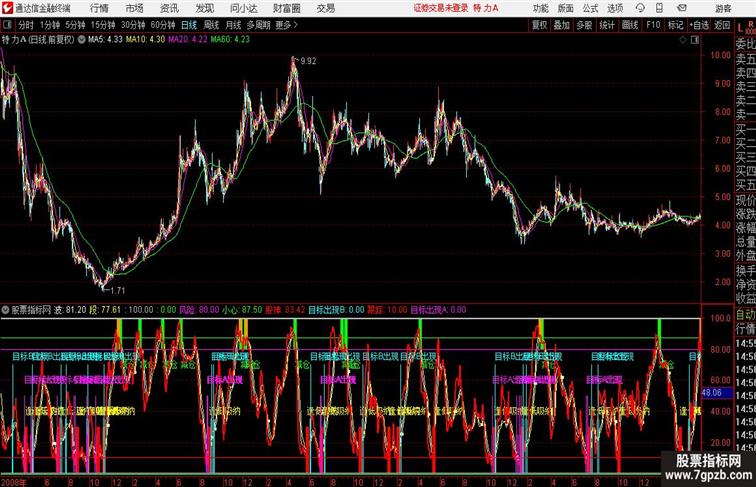Click the MA10: 4.30 label
The image size is (756, 487).
[145, 40]
